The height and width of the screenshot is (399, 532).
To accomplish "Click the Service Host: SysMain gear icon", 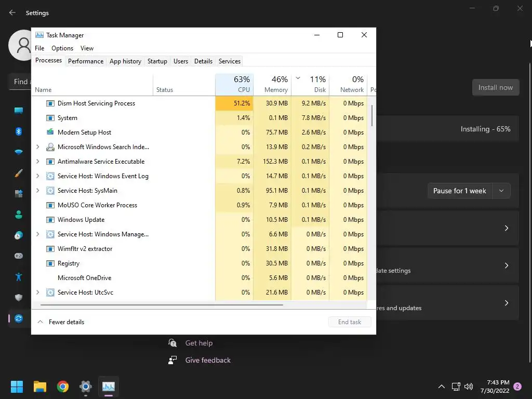I will (x=50, y=191).
